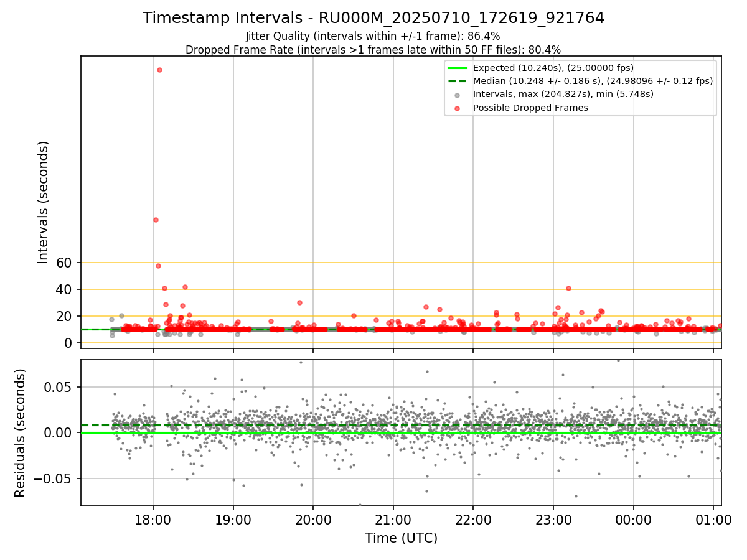Click the red dropped-frame point near 40s after 23:00
This screenshot has width=747, height=560.
tap(568, 288)
